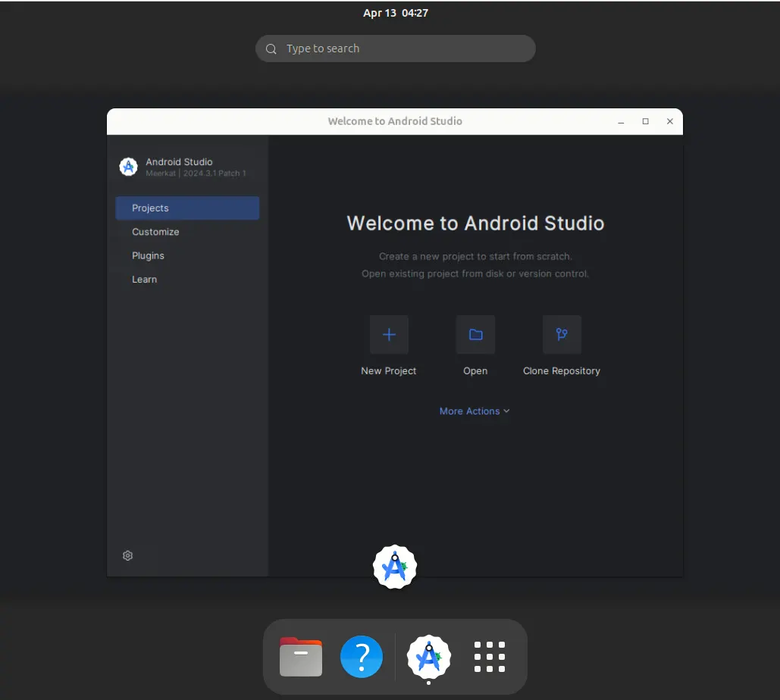Click the Android Studio window overview icon
This screenshot has width=780, height=700.
click(x=395, y=567)
